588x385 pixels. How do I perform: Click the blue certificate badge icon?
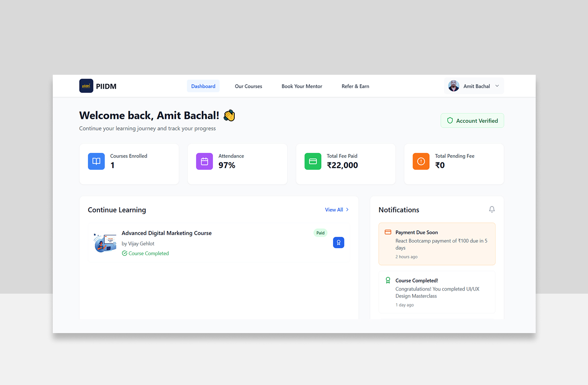pos(338,243)
